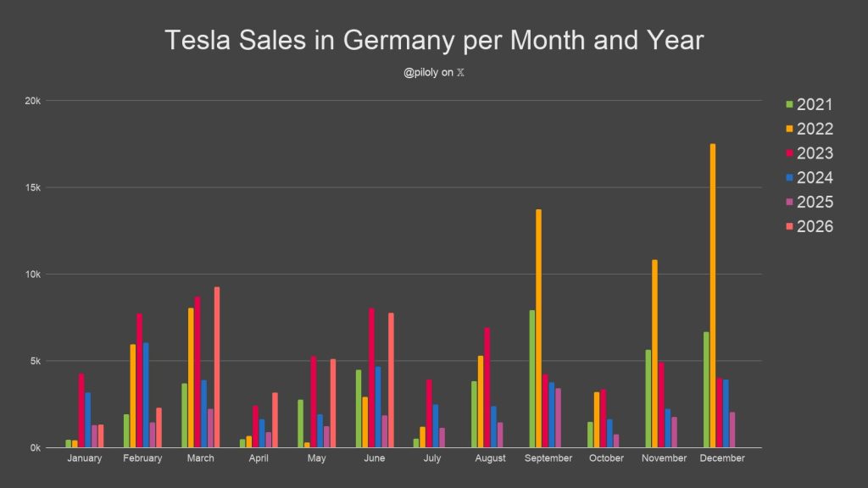Screen dimensions: 868x488
Task: Click the green 2021 legend swatch
Action: 789,104
